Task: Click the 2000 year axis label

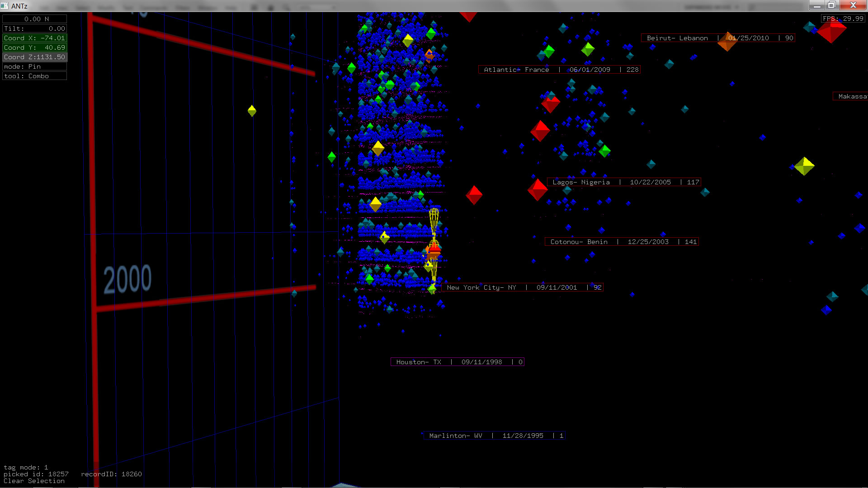Action: 127,279
